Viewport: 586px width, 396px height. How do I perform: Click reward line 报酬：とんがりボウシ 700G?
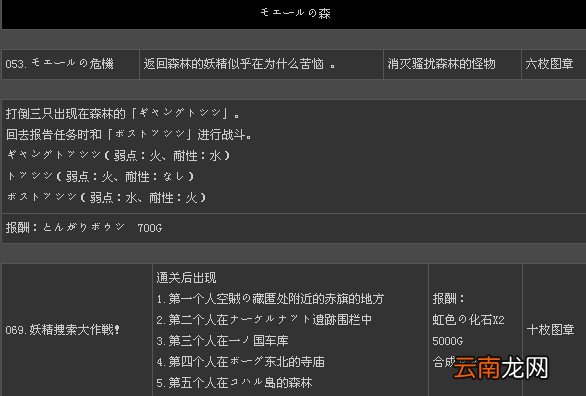[x=84, y=227]
